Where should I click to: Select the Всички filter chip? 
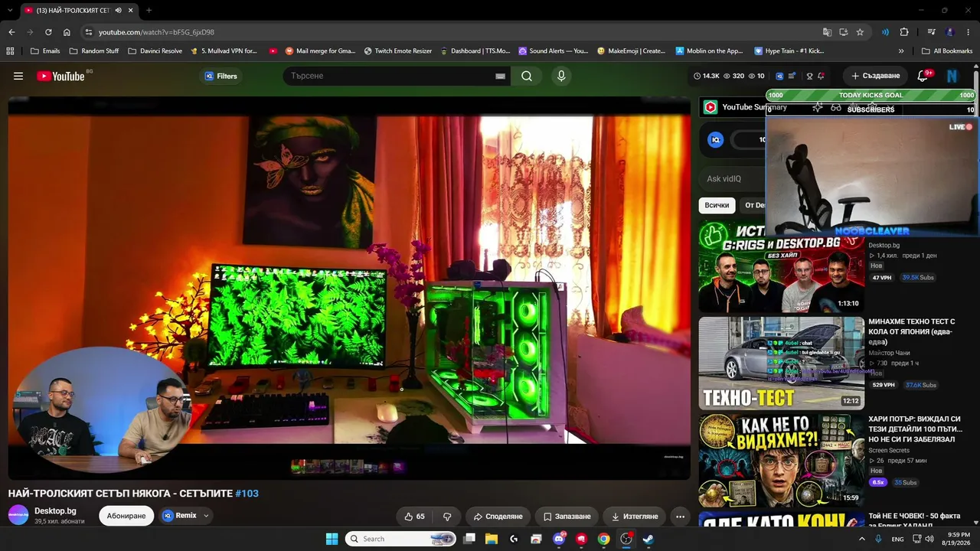point(717,205)
